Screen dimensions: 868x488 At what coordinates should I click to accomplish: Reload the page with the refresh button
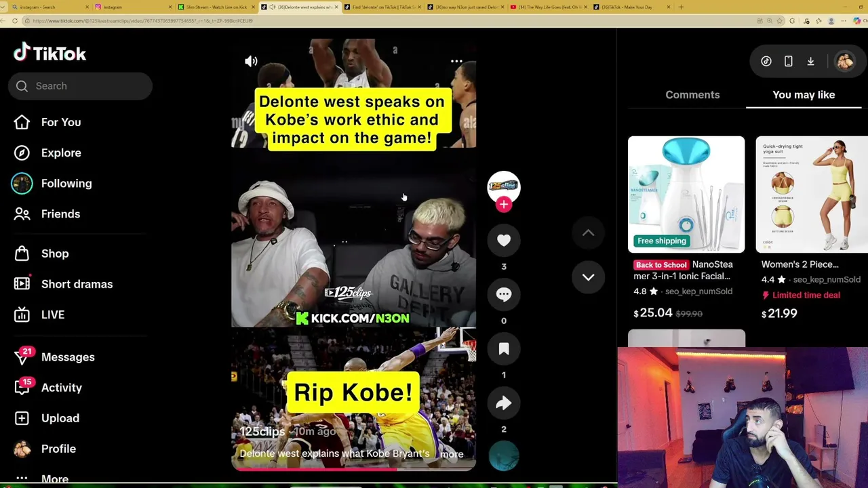(14, 21)
